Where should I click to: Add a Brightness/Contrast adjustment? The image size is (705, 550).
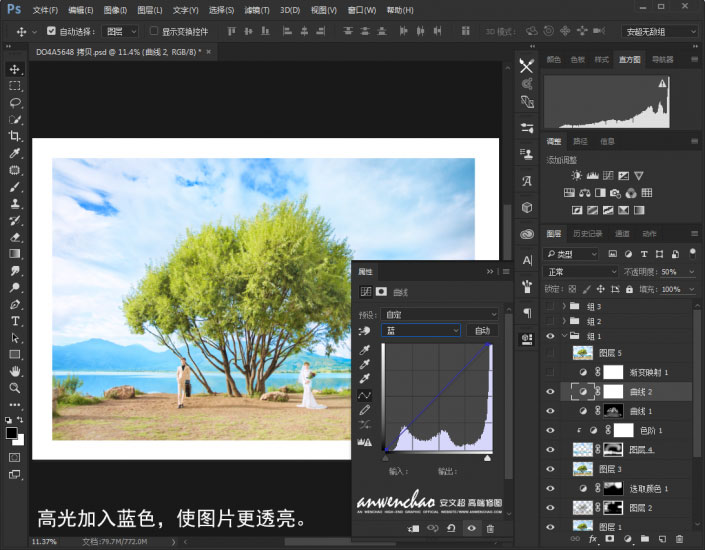[576, 175]
